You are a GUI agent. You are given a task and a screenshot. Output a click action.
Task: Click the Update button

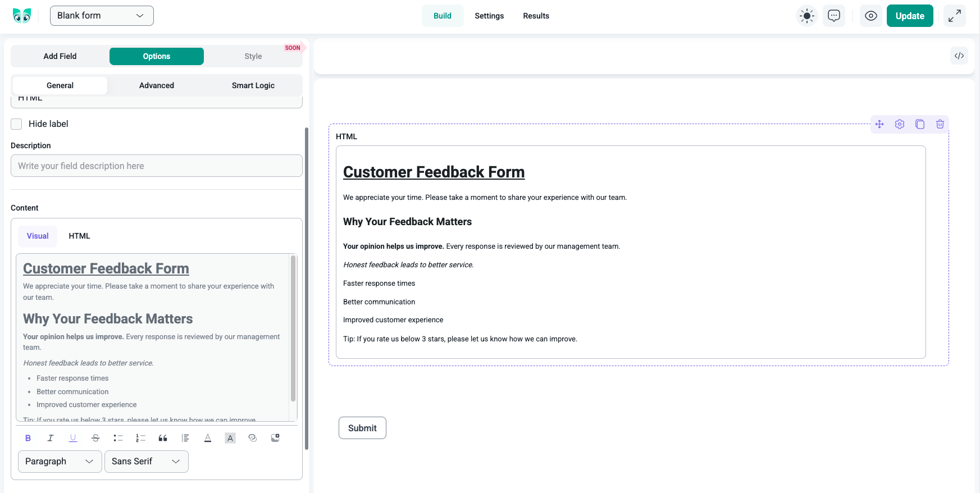click(x=910, y=16)
